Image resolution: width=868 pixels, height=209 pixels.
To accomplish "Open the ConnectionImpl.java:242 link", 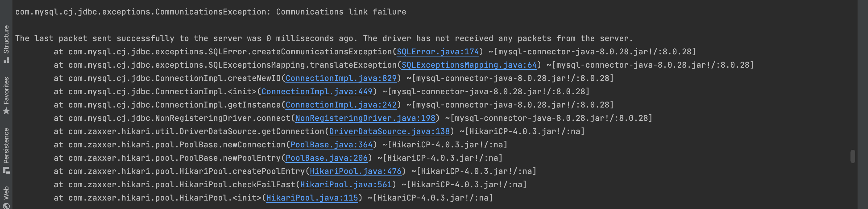I will tap(341, 105).
